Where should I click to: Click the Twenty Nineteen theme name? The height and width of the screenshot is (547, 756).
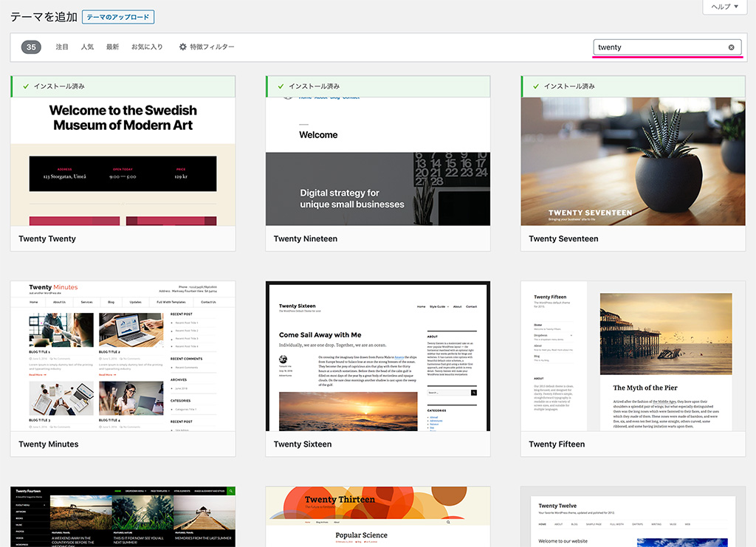(306, 238)
